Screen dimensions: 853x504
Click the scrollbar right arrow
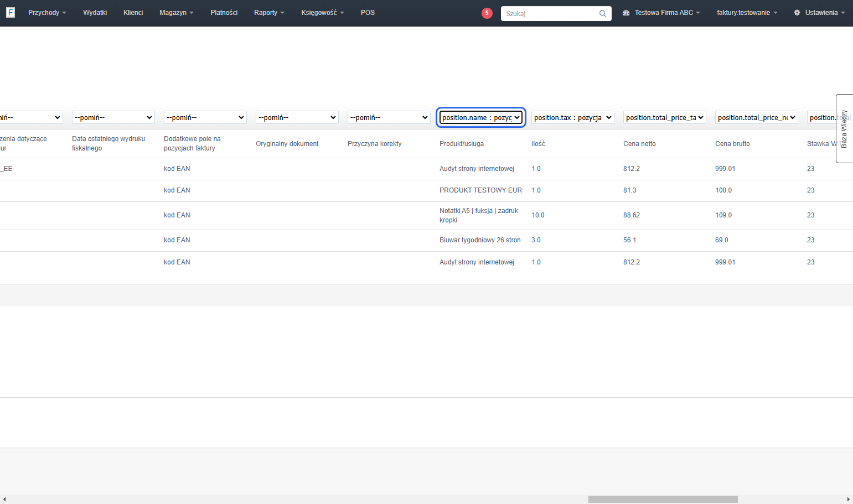[848, 499]
